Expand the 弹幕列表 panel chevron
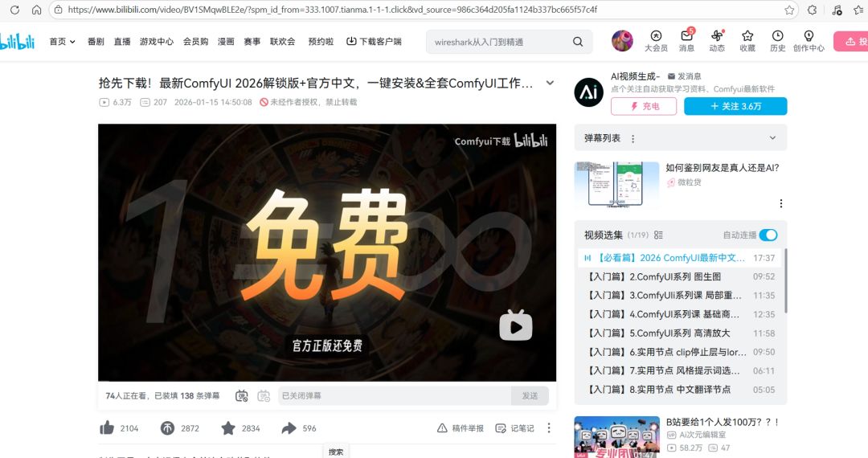868x458 pixels. (773, 137)
